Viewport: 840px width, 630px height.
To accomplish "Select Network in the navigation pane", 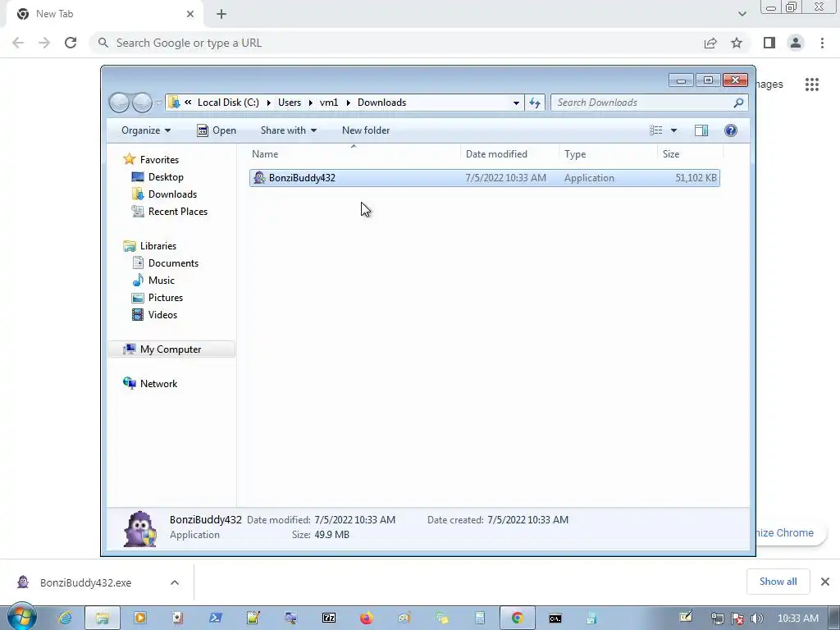I will coord(158,384).
